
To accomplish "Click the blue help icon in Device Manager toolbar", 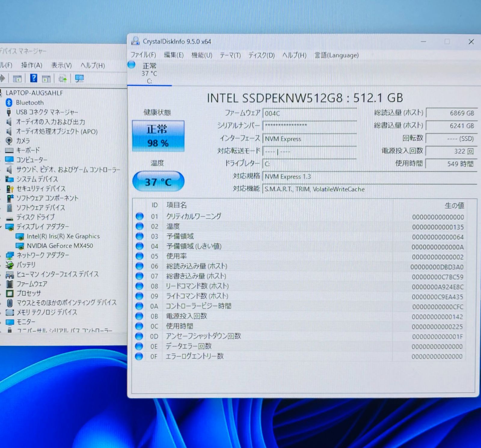I will (x=34, y=78).
